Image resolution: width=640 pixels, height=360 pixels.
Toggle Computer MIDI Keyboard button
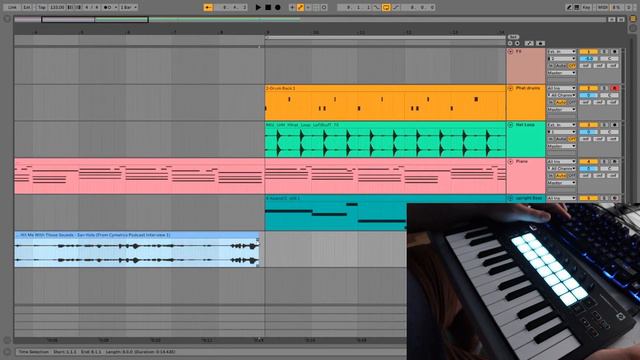[577, 7]
